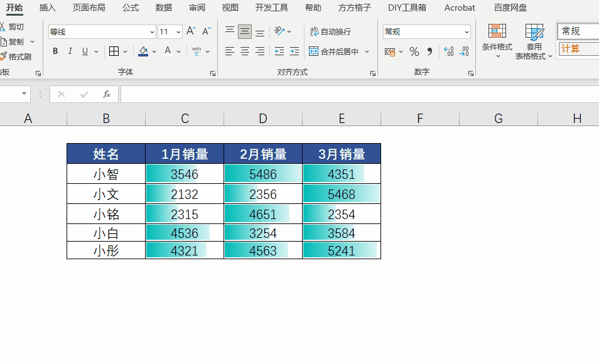Select top align icon
599x364 pixels.
coord(230,31)
